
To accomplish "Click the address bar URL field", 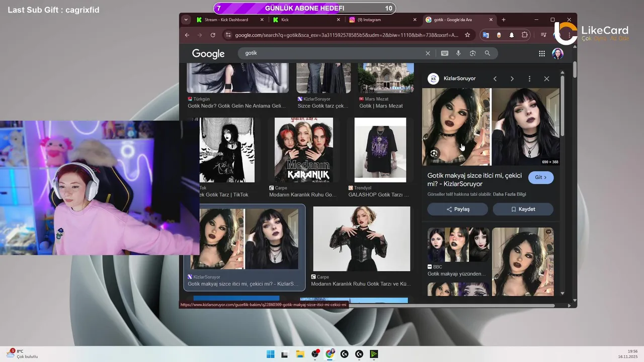I will click(x=347, y=35).
